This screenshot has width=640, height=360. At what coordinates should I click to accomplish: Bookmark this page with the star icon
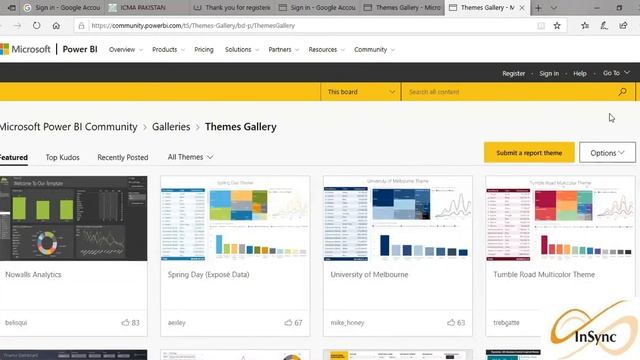click(x=557, y=26)
